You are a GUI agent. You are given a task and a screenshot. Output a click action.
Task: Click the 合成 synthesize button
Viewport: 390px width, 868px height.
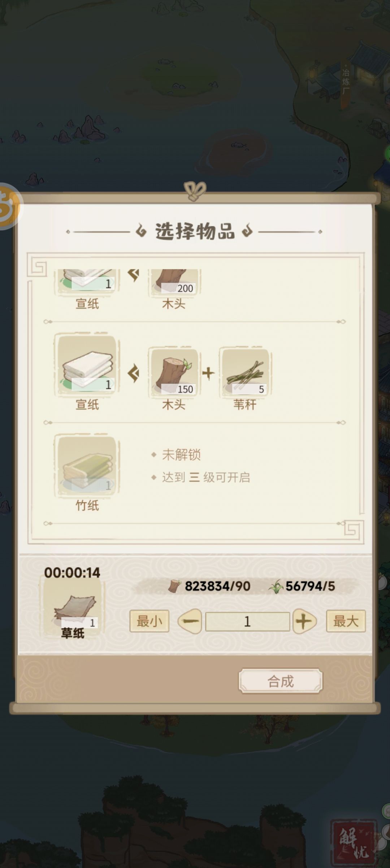click(x=281, y=681)
